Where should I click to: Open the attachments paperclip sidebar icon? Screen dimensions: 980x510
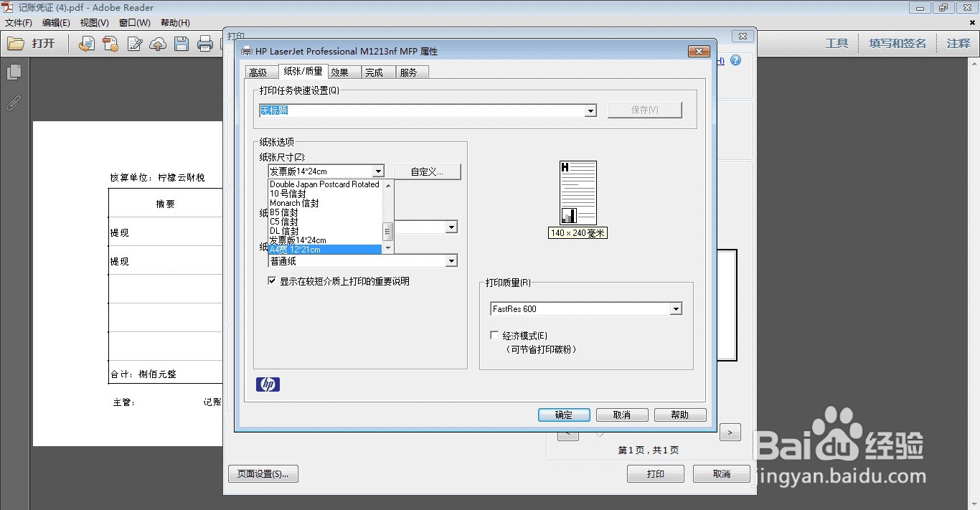[14, 103]
